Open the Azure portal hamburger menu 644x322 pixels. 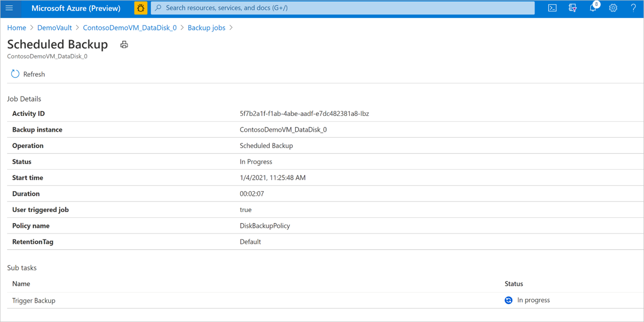pos(9,8)
